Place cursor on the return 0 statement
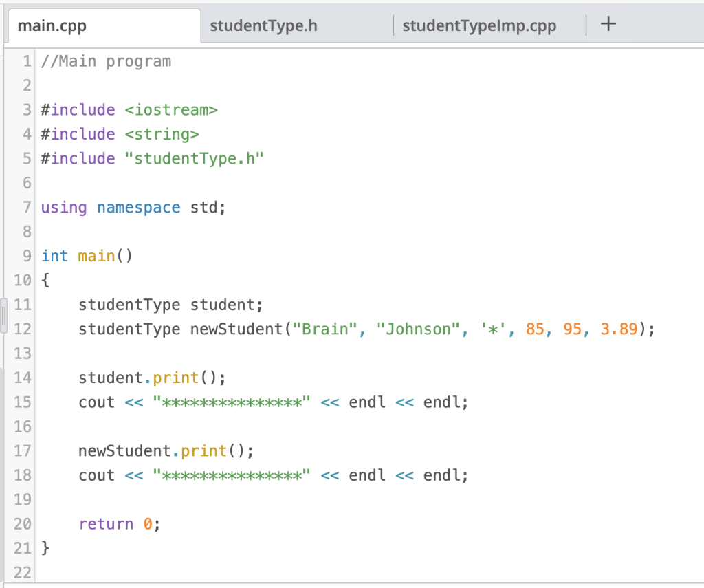The image size is (704, 588). pos(119,523)
